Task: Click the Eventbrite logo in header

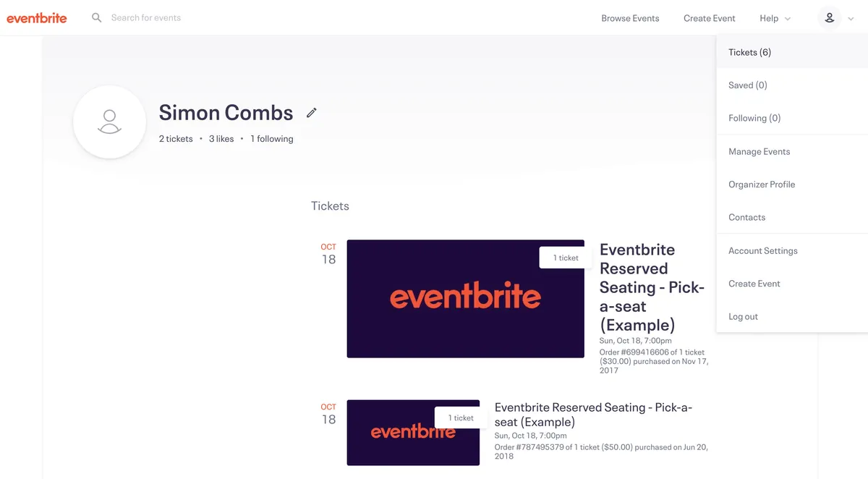Action: tap(37, 18)
